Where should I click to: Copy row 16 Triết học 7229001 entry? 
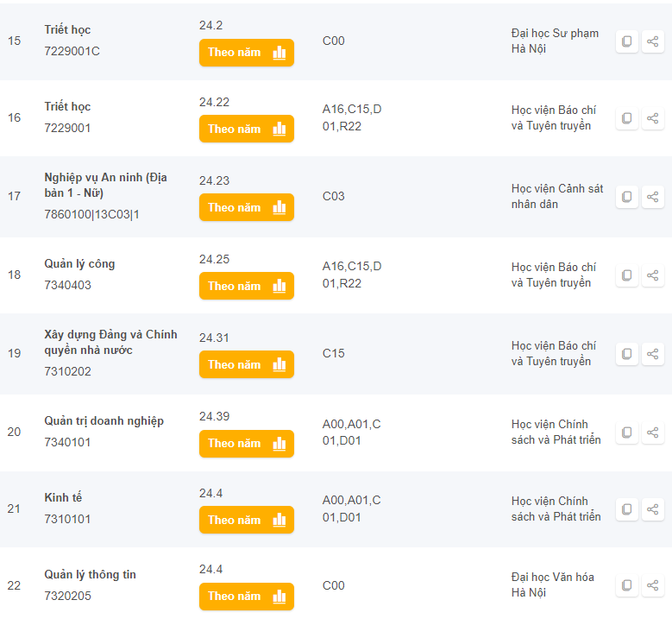pyautogui.click(x=627, y=118)
